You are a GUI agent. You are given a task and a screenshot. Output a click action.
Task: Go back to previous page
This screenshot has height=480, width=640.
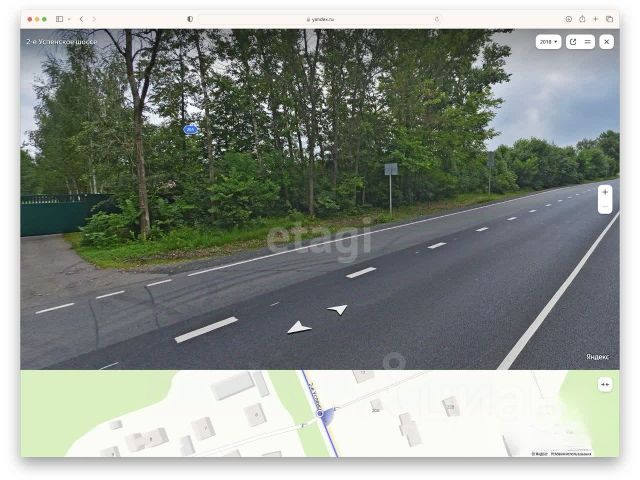point(82,19)
